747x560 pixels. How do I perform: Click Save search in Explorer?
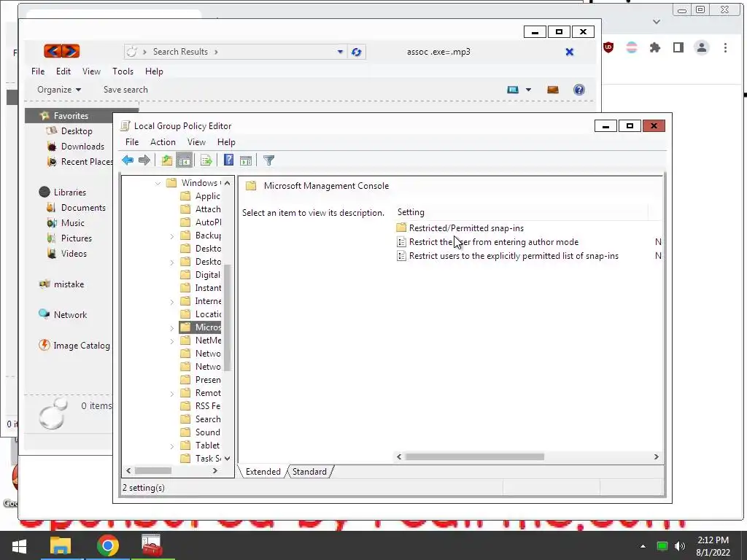(125, 90)
